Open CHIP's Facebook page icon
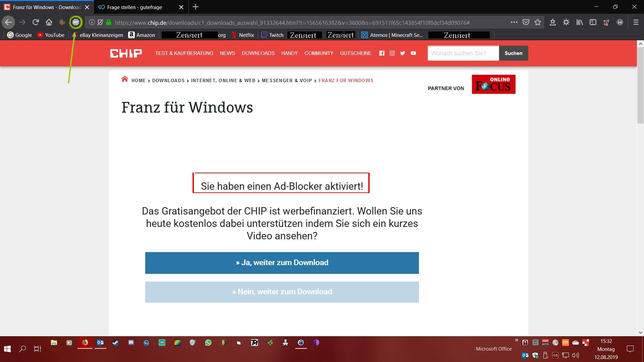The height and width of the screenshot is (362, 644). (x=382, y=53)
